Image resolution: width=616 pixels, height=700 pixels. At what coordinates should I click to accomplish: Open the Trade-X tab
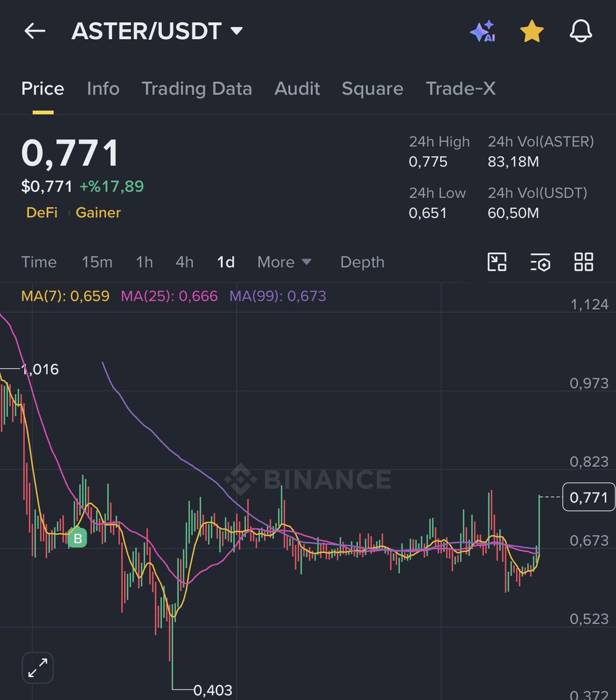tap(460, 89)
